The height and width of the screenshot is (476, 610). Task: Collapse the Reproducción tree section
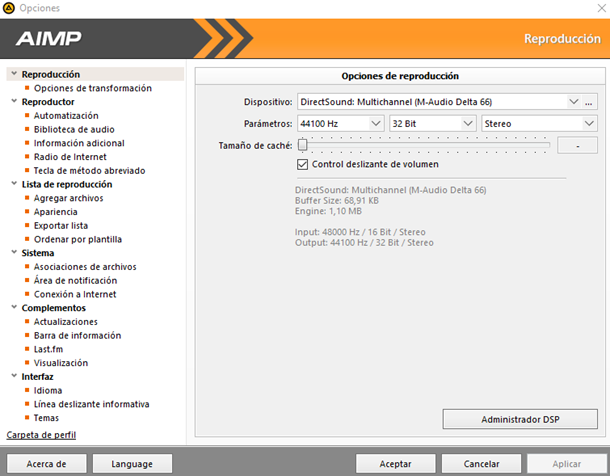point(14,74)
